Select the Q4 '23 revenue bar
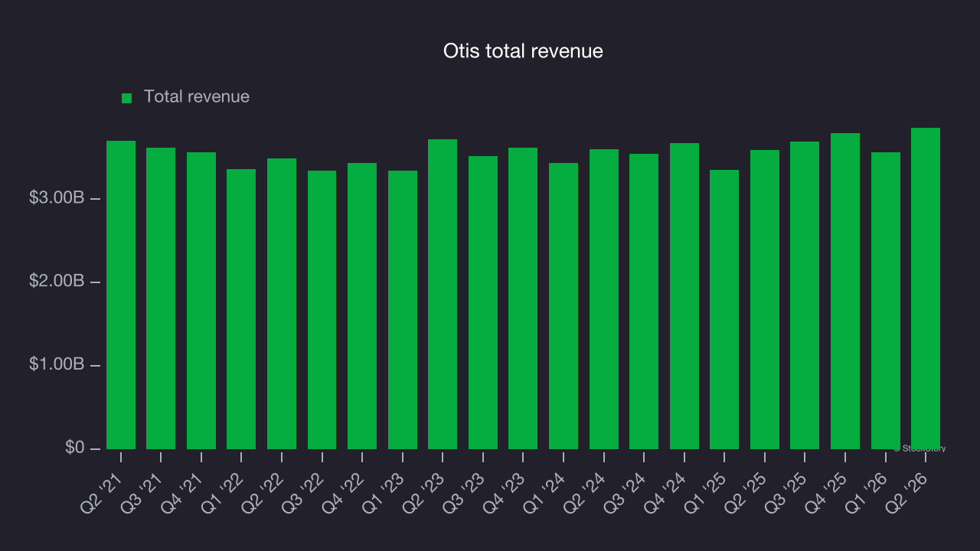 pos(523,298)
